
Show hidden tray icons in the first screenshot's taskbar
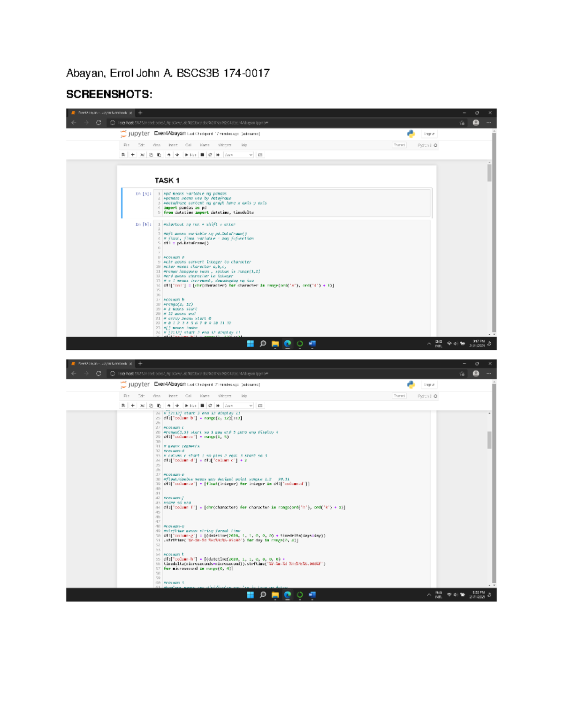429,344
